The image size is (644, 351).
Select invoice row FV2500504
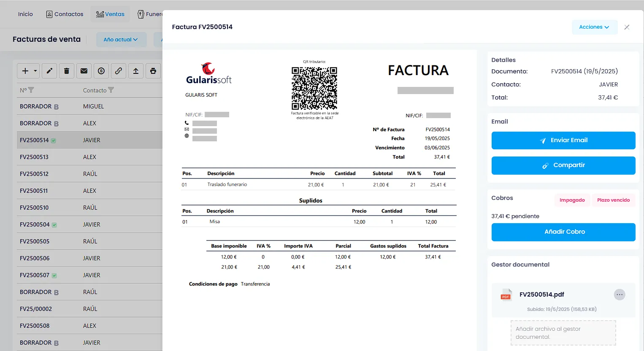coord(89,224)
